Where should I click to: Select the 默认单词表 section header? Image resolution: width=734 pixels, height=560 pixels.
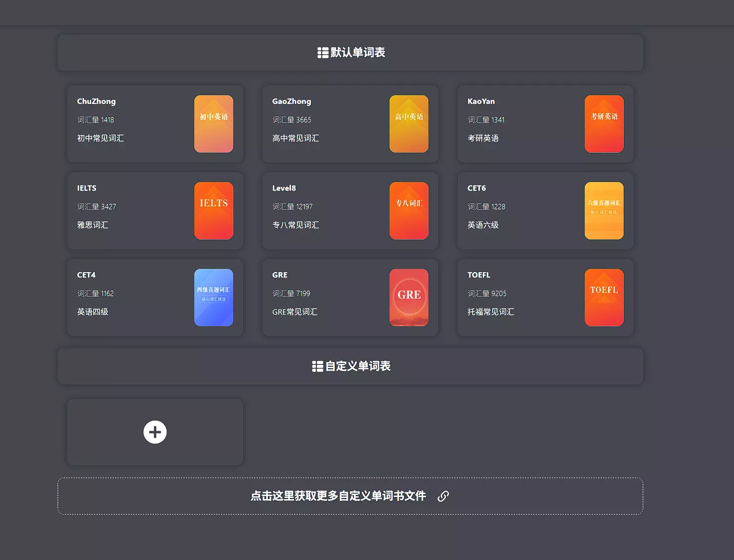click(358, 53)
